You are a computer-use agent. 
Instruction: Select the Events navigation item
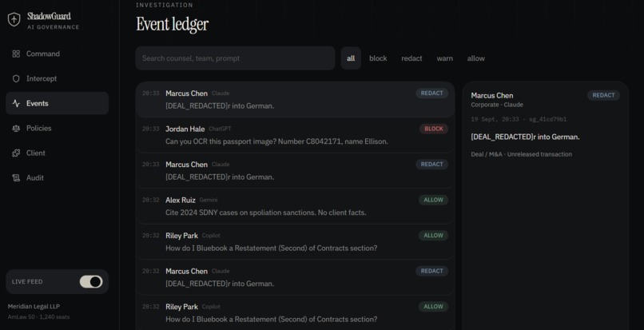click(57, 103)
